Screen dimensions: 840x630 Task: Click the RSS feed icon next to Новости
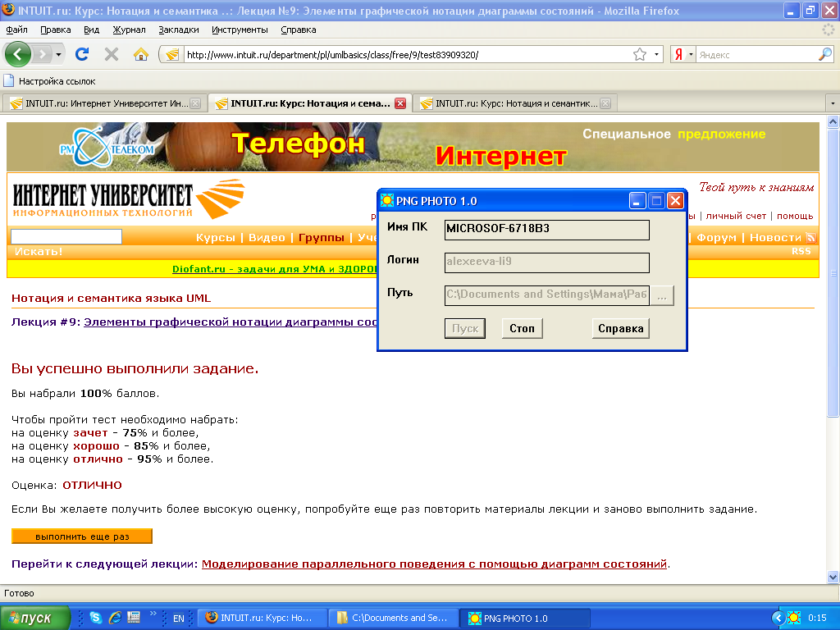(811, 237)
